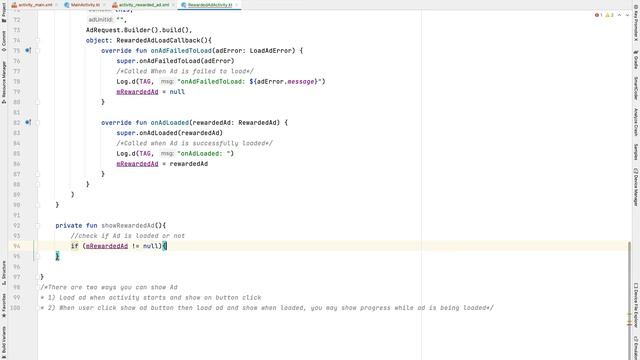The height and width of the screenshot is (360, 640).
Task: Open the Key Promoter X panel
Action: (636, 24)
